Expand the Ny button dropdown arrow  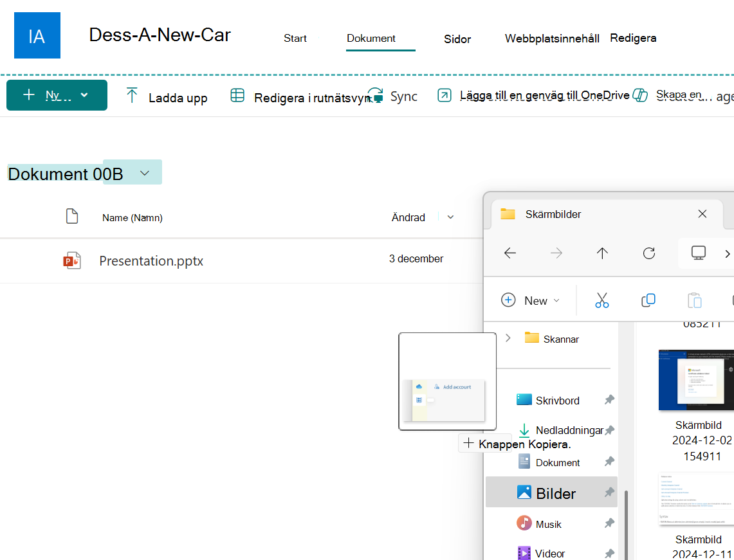tap(84, 95)
